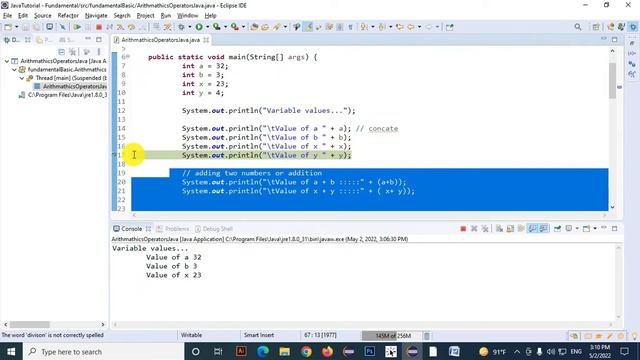The height and width of the screenshot is (360, 640).
Task: Open Google Chrome from the taskbar
Action: click(306, 351)
